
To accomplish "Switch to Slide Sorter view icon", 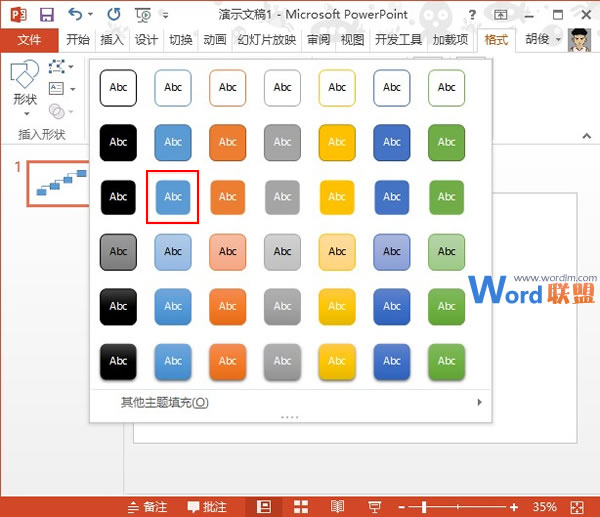I will coord(301,507).
